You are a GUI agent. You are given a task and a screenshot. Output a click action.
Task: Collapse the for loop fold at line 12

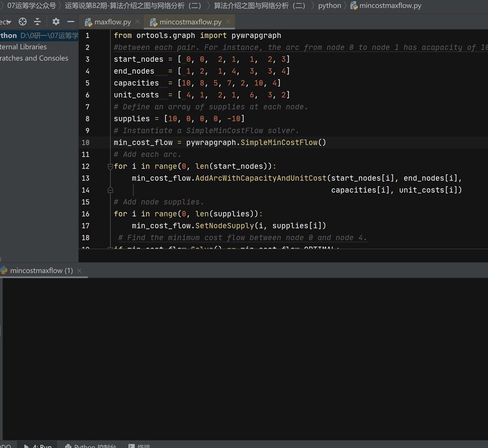tap(110, 166)
